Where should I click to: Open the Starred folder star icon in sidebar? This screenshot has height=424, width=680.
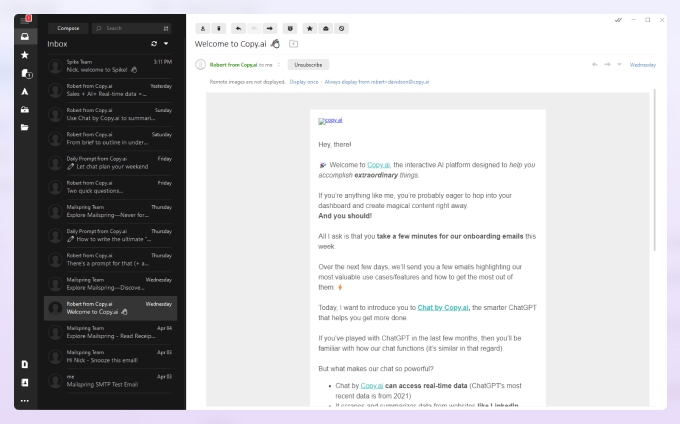[25, 55]
